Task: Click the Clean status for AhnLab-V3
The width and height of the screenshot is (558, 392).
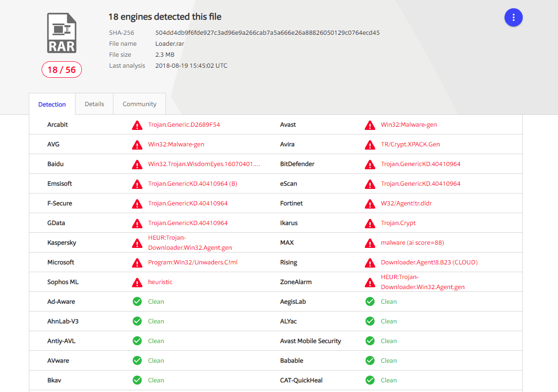Action: pos(156,321)
